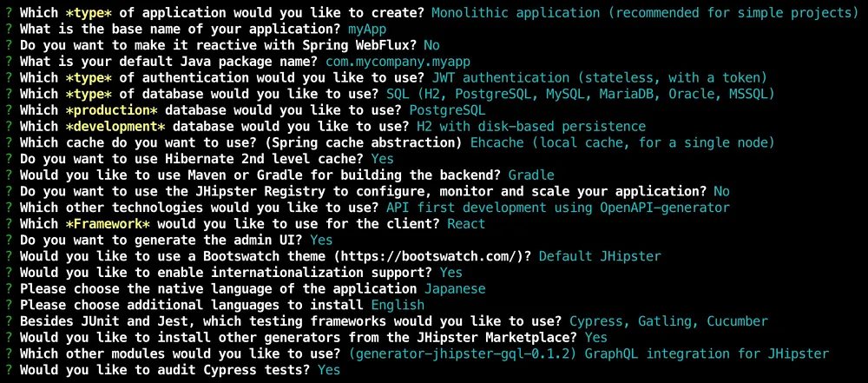Click 'Yes' for JHipster Marketplace generators
The height and width of the screenshot is (383, 868).
click(595, 338)
